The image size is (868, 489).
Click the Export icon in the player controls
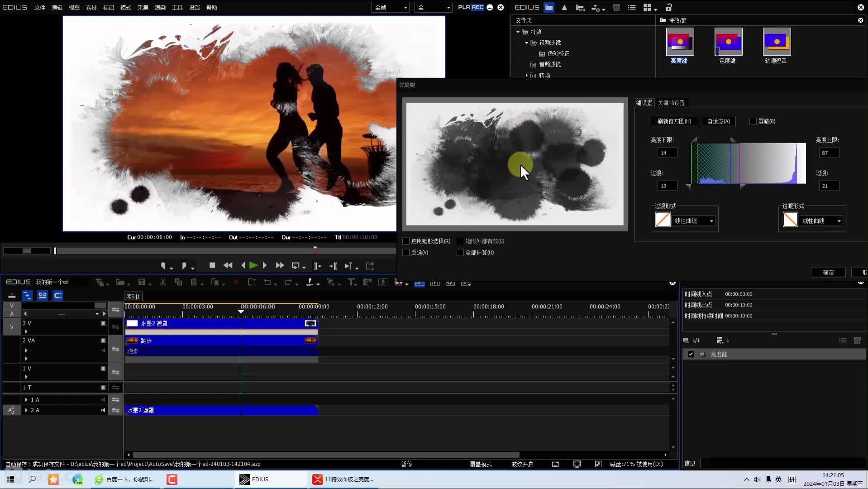click(370, 266)
